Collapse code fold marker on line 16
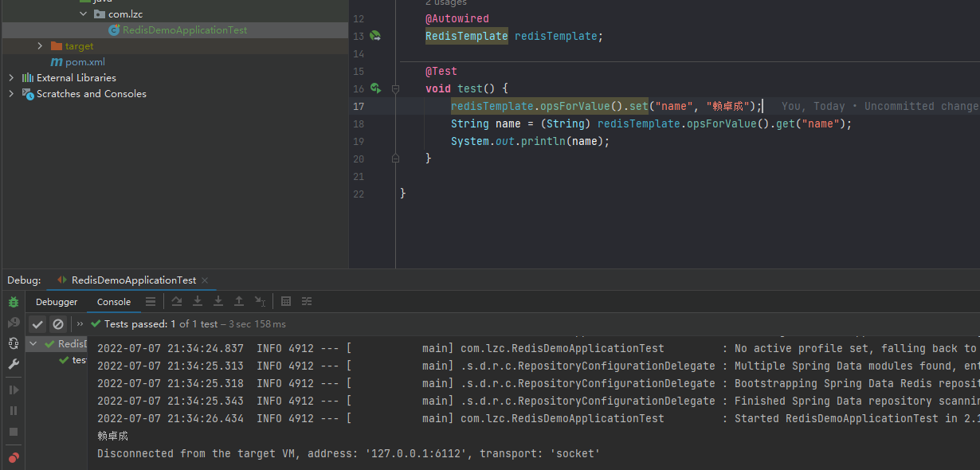980x470 pixels. [395, 88]
